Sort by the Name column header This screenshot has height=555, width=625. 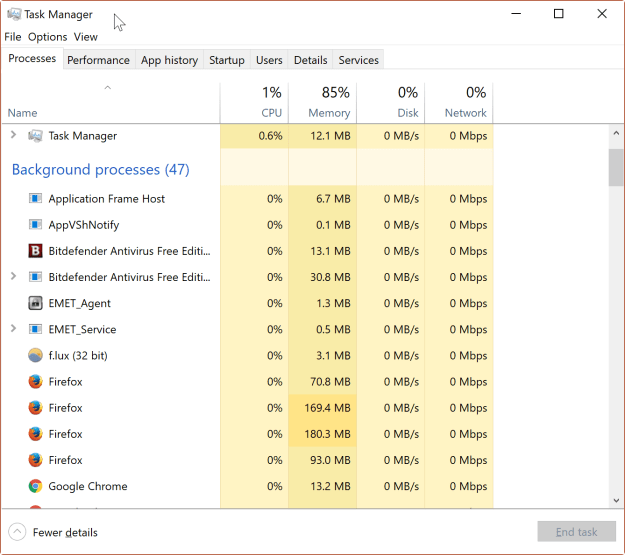[x=111, y=103]
